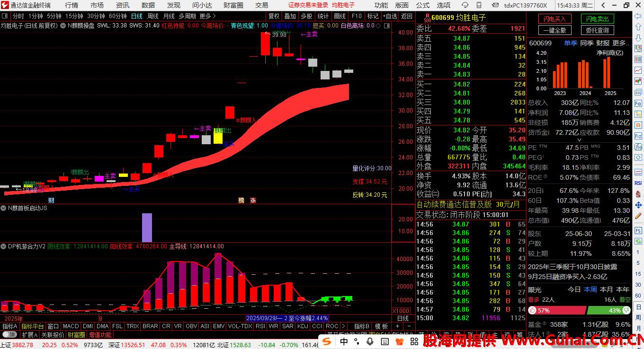Viewport: 644px width, 349px height.
Task: Select the MACD indicator tab
Action: coord(71,326)
